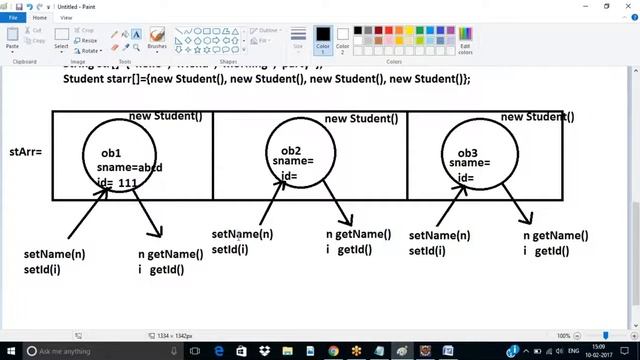
Task: Pick the red color swatch
Action: tap(389, 31)
